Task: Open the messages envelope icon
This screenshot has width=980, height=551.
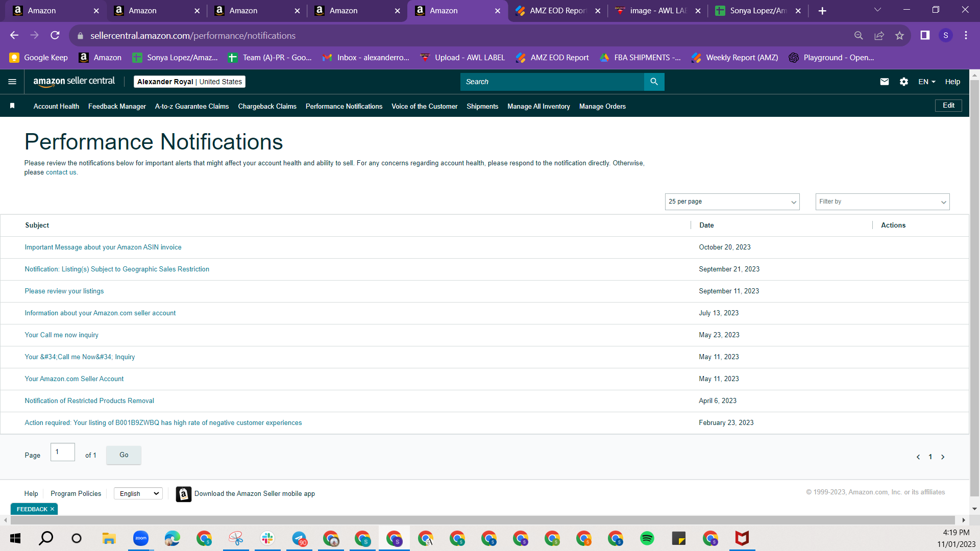Action: (x=885, y=82)
